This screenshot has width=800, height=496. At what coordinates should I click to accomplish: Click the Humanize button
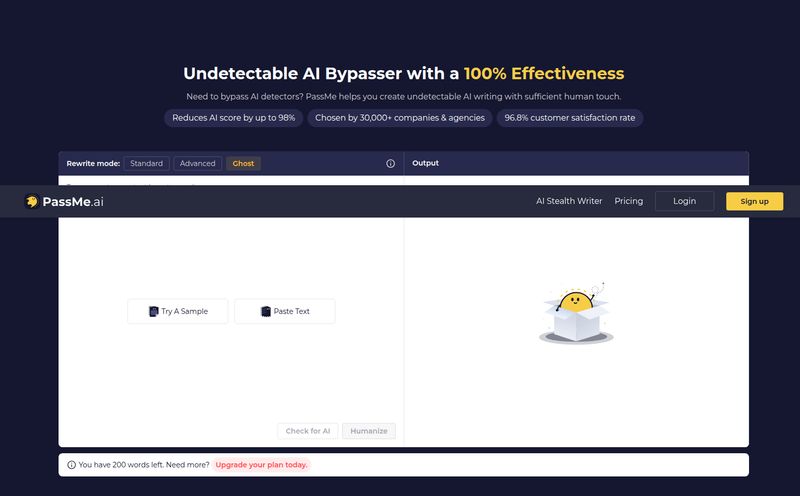click(369, 431)
